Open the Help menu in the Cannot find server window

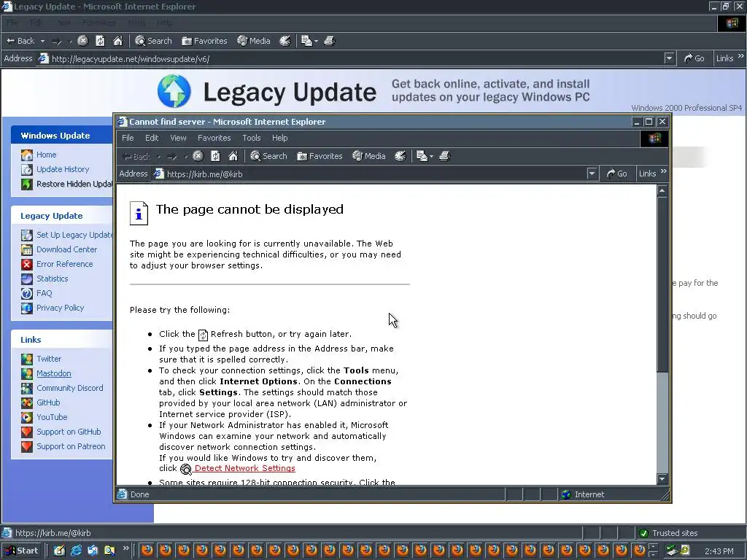pos(279,138)
